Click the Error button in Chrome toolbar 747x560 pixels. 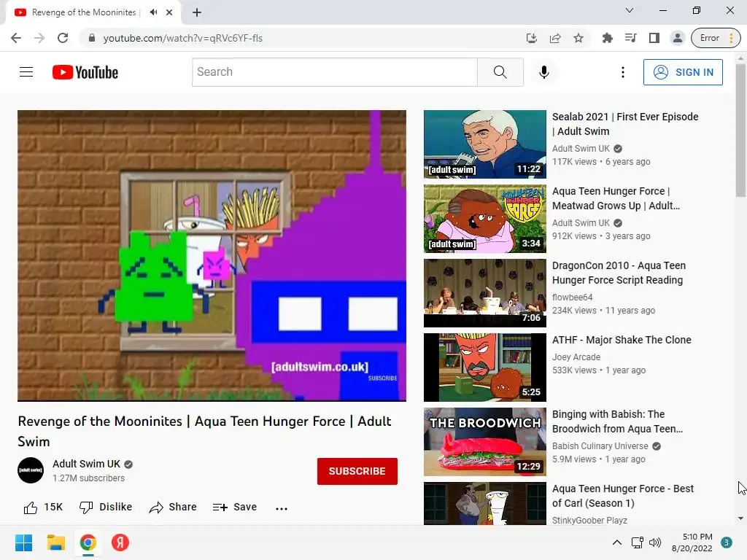click(716, 38)
